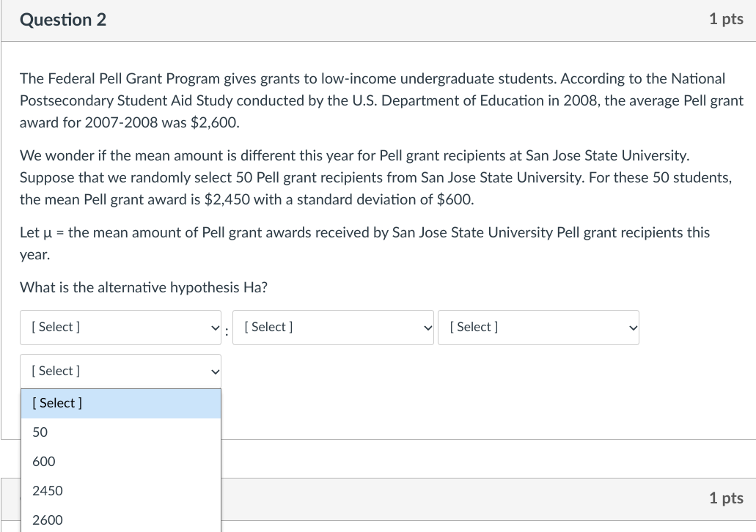Click the colon separator between the dropdowns
The width and height of the screenshot is (756, 532).
click(x=227, y=331)
